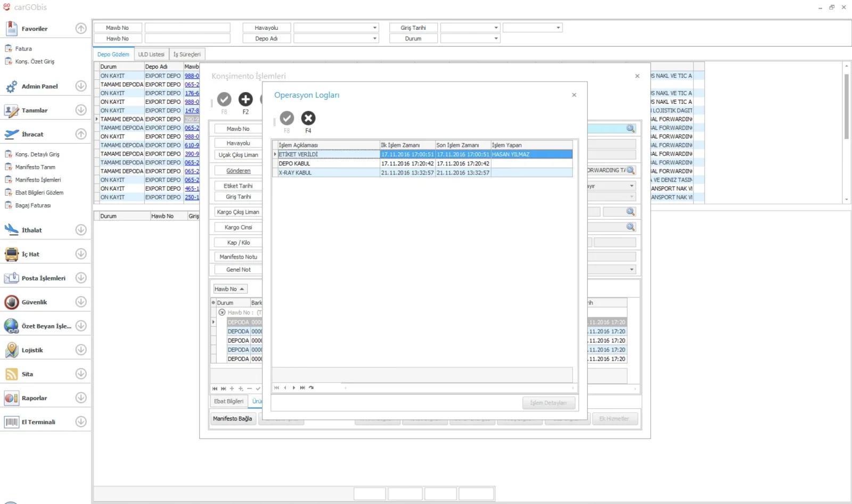Collapse the İhracat section arrow

81,134
